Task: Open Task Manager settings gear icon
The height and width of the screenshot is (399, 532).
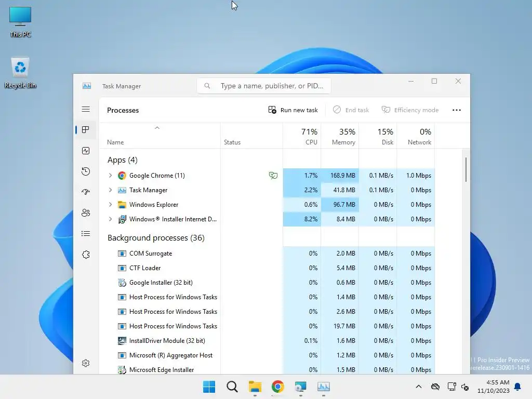Action: point(86,363)
